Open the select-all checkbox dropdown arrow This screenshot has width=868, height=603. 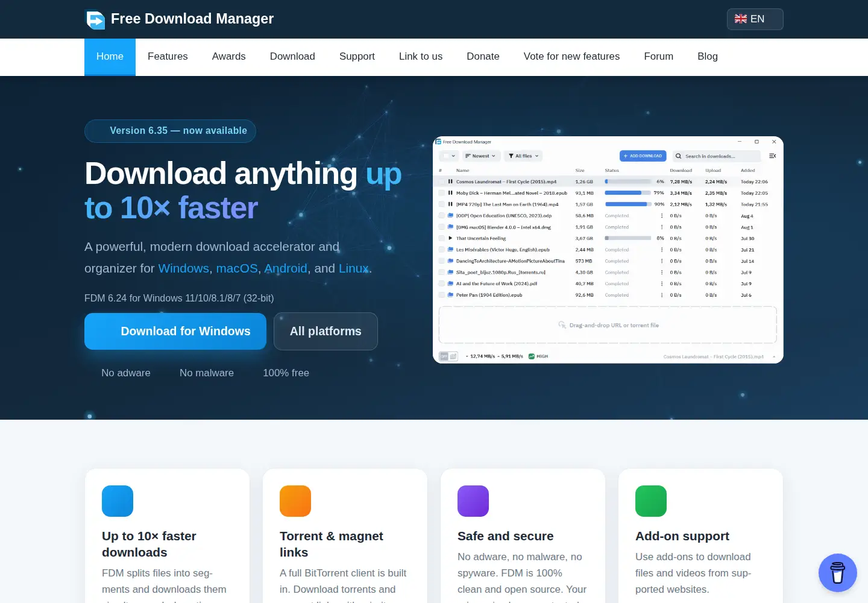click(453, 156)
